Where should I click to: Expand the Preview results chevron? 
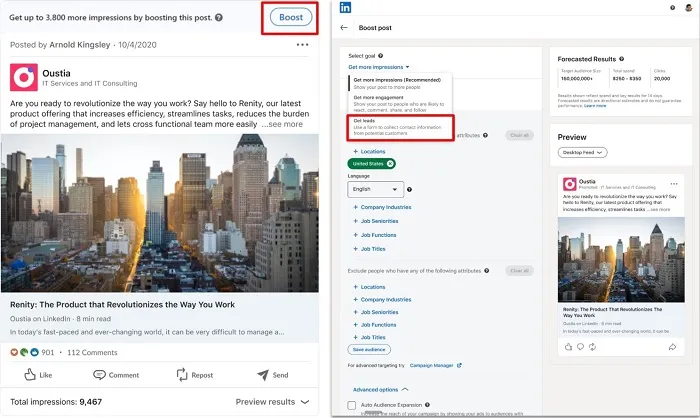[304, 401]
